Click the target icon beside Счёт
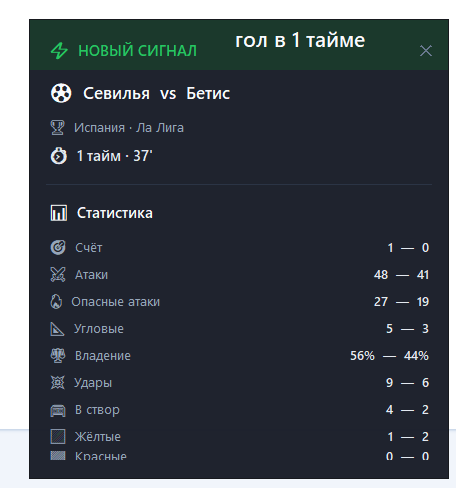The image size is (456, 488). coord(58,247)
